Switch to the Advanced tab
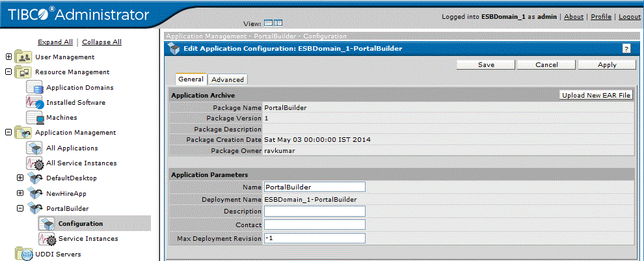 click(228, 79)
